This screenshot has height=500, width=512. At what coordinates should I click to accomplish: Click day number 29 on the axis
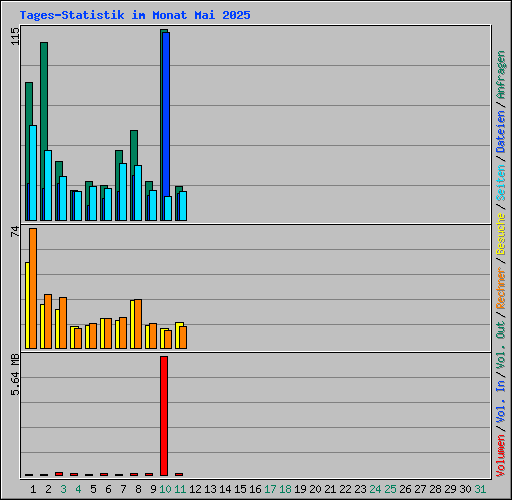click(x=450, y=489)
